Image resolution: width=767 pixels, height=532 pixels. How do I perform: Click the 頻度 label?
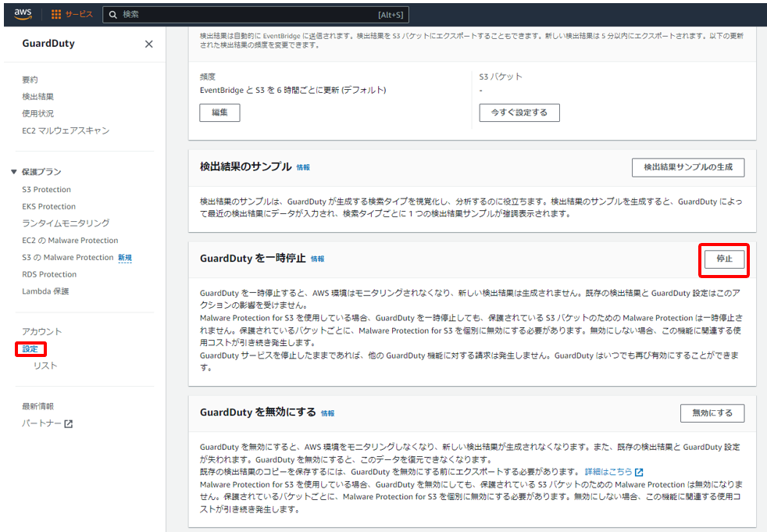click(x=208, y=77)
